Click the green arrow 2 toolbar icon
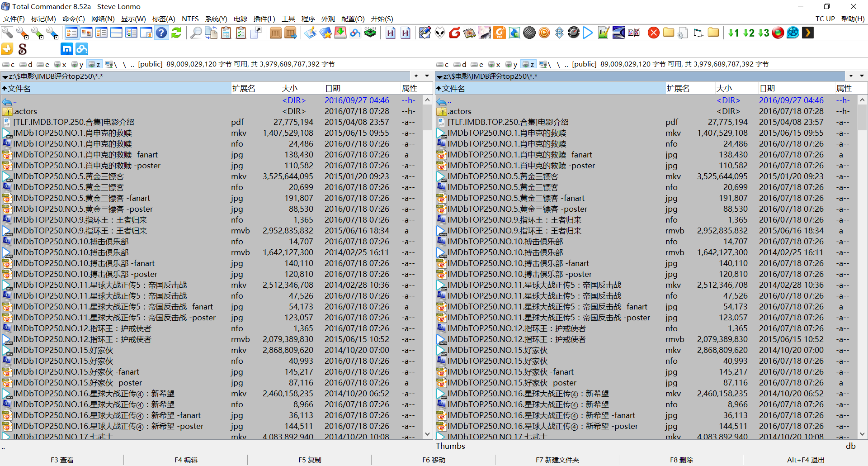 click(x=749, y=33)
